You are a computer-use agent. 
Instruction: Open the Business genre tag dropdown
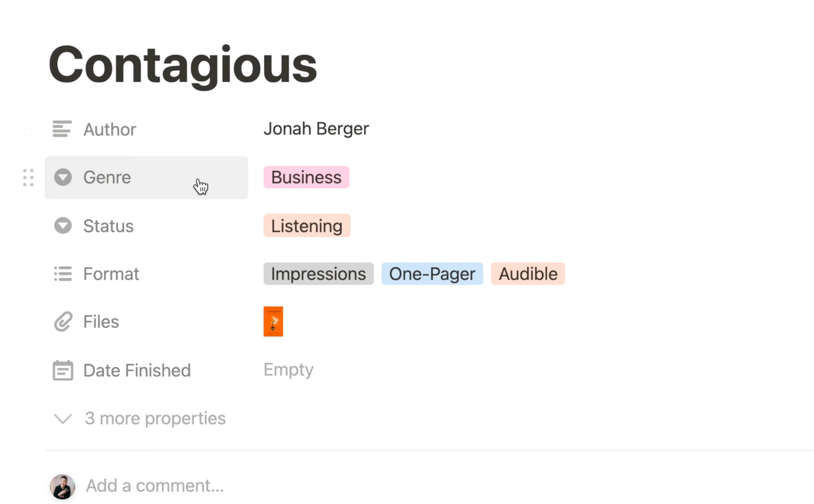tap(306, 177)
